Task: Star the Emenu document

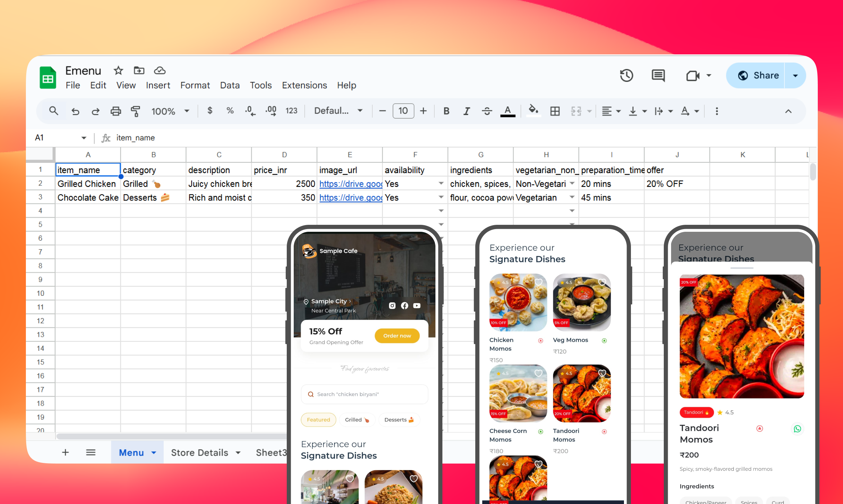Action: pyautogui.click(x=118, y=70)
